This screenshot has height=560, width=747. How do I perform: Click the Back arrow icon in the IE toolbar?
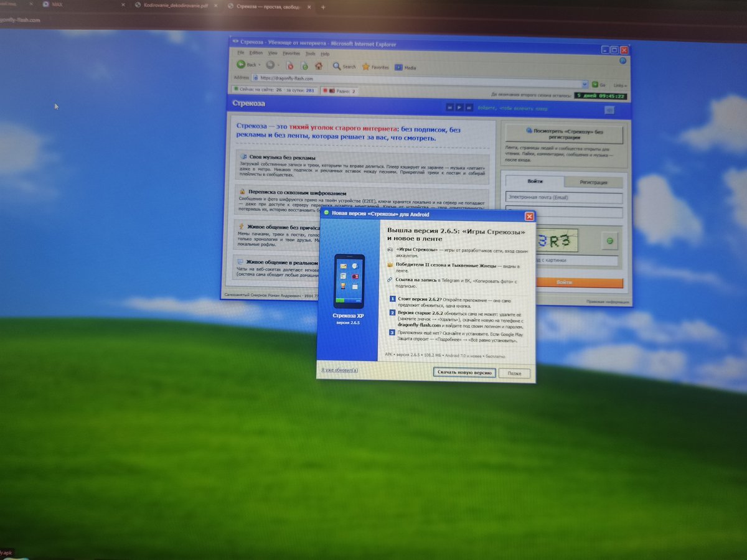click(240, 65)
